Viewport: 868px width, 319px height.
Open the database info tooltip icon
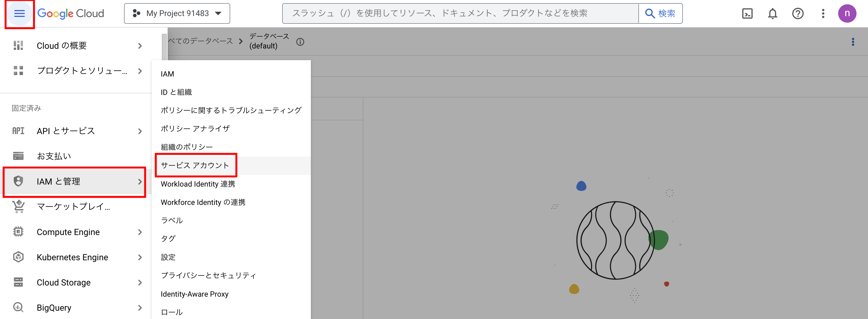[300, 42]
